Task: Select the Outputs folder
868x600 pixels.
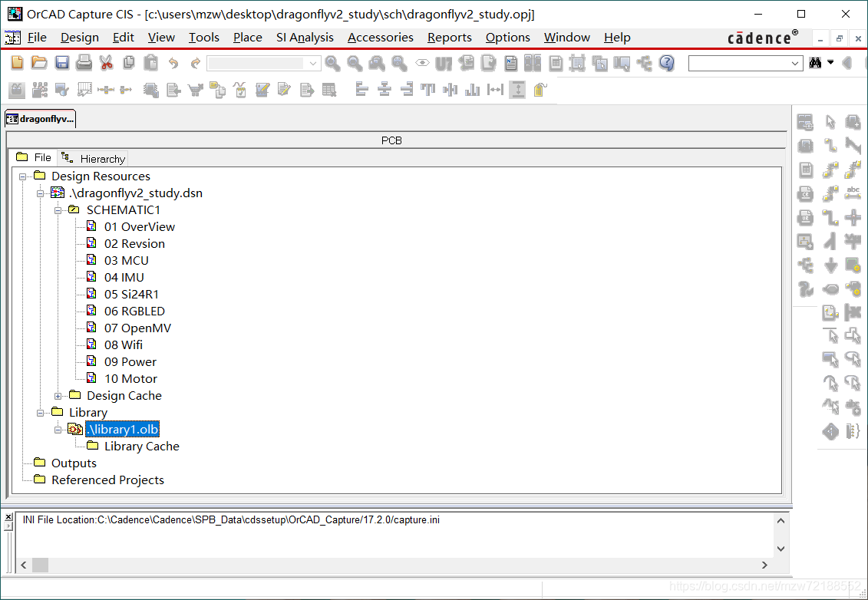Action: click(74, 463)
